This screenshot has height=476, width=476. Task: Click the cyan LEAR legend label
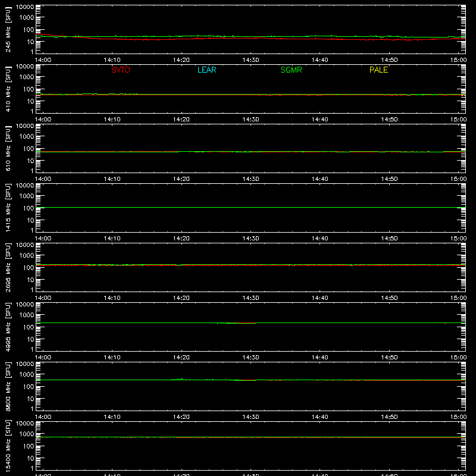click(206, 70)
